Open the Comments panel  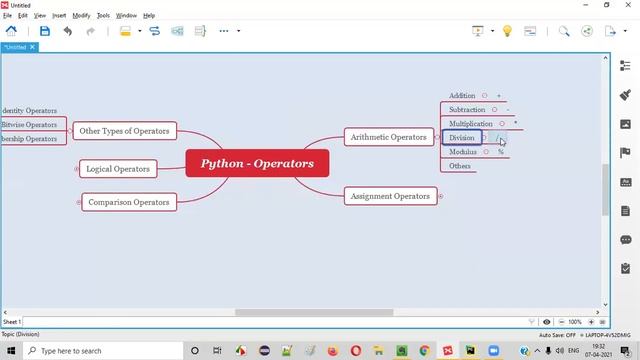pos(625,240)
